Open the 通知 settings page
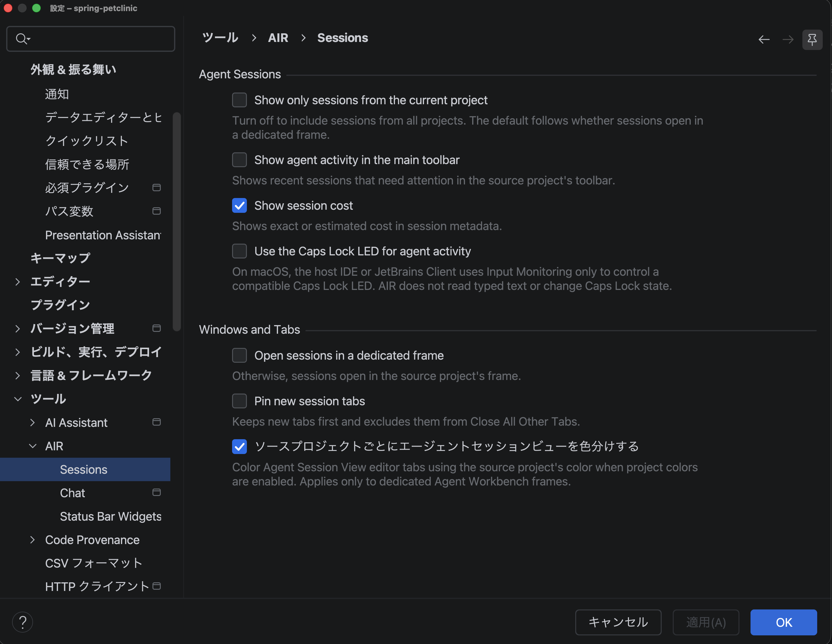 (x=57, y=94)
